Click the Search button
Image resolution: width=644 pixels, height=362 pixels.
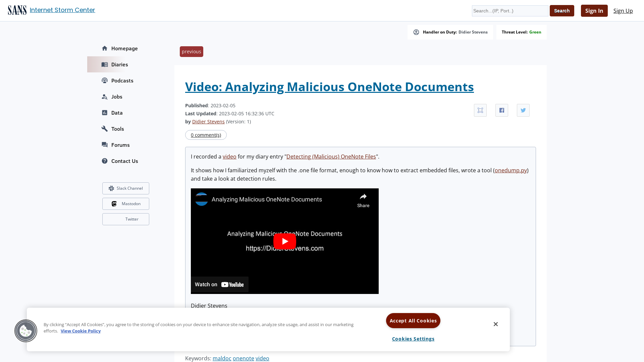pyautogui.click(x=562, y=11)
